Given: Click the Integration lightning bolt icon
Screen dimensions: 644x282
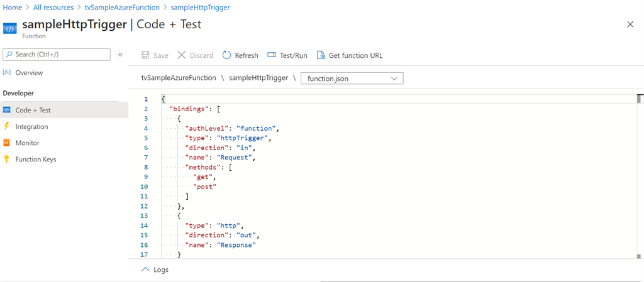Looking at the screenshot, I should (x=6, y=127).
